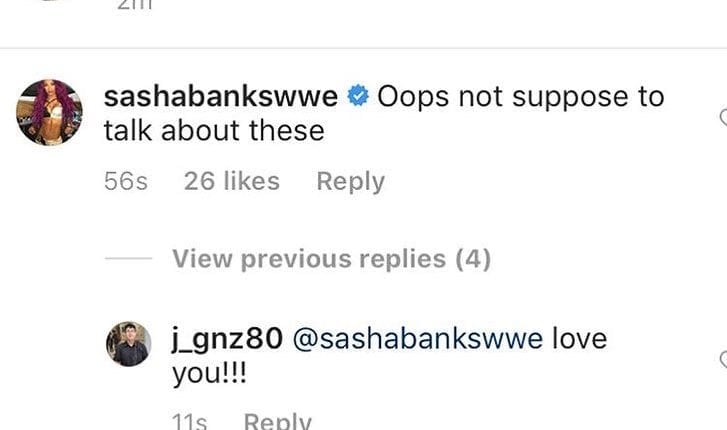Visit the sashabankswwe username at comment start

click(x=221, y=96)
